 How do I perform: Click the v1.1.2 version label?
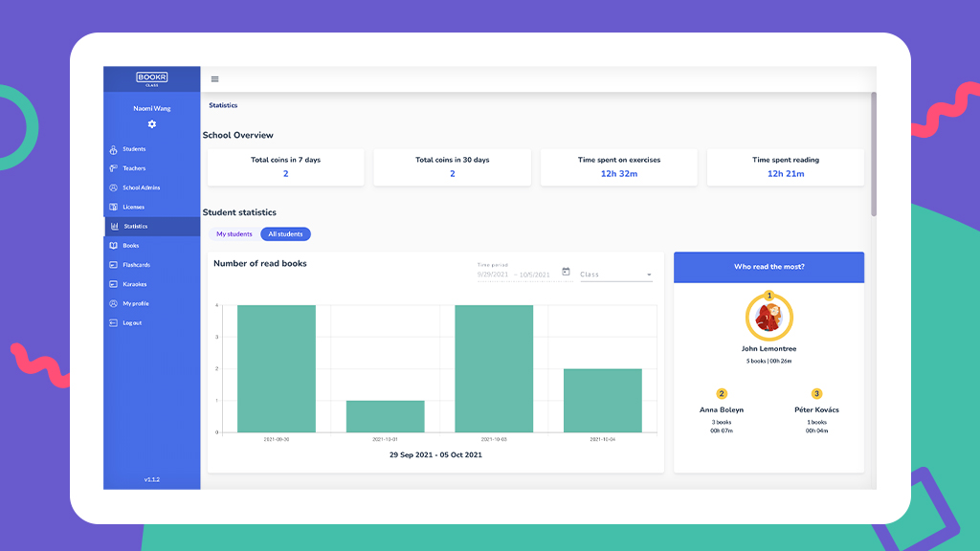tap(152, 480)
